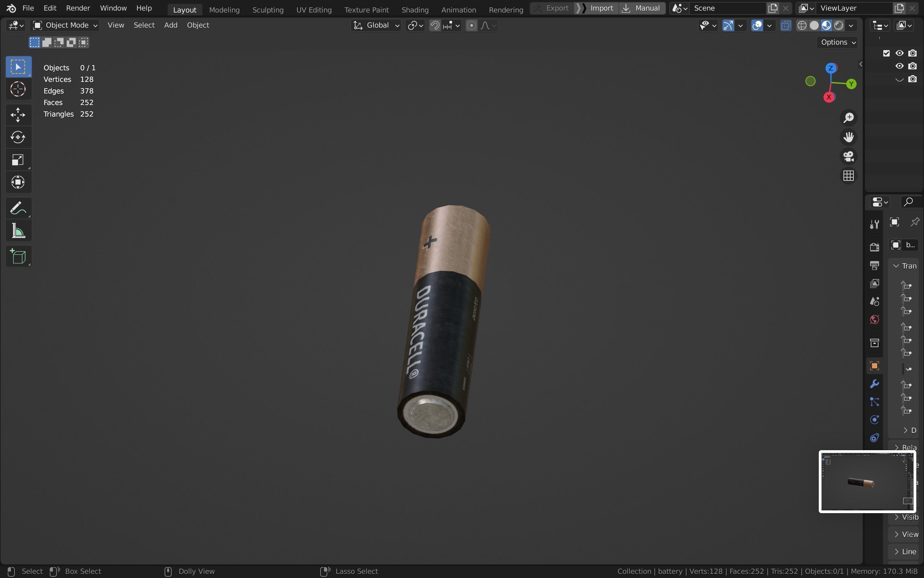Image resolution: width=924 pixels, height=578 pixels.
Task: Switch to Wireframe viewport shading
Action: (802, 26)
